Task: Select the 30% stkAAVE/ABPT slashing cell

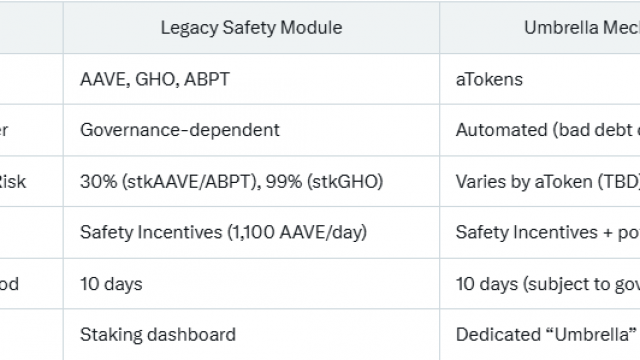Action: (x=251, y=181)
